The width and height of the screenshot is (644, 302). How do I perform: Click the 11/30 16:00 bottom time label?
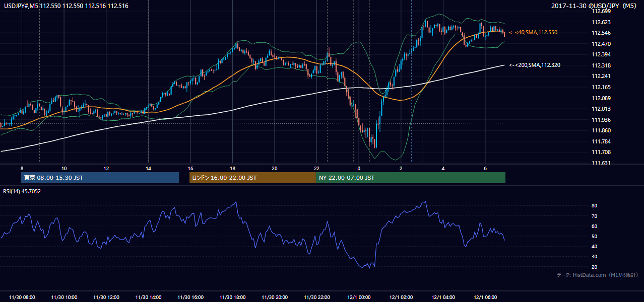190,297
